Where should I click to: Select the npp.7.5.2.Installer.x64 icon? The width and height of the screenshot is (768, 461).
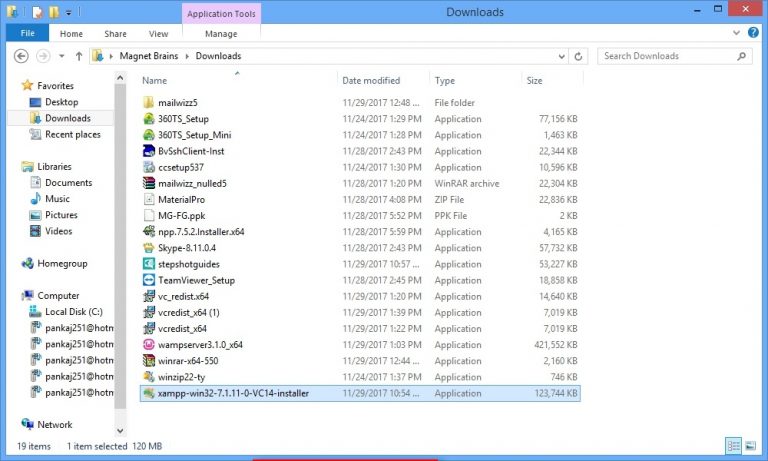(x=148, y=232)
